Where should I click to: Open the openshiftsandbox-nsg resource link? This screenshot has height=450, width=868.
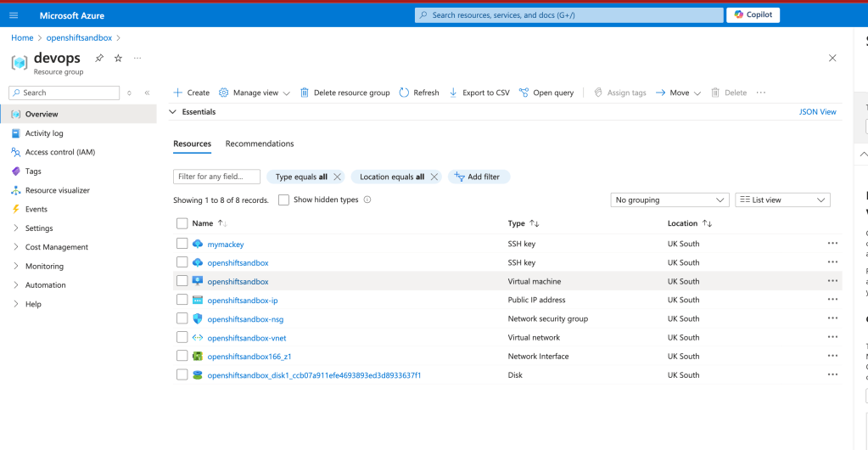(246, 319)
